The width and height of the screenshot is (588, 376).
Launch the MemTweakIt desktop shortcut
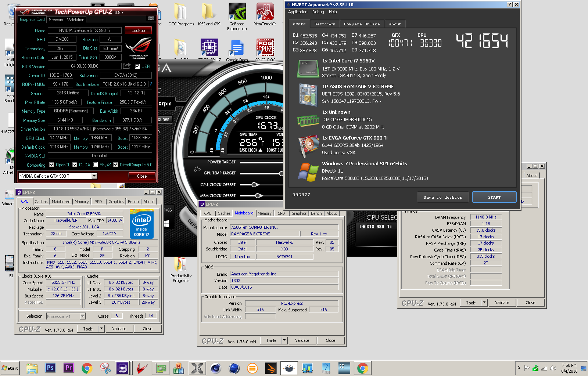click(x=265, y=15)
